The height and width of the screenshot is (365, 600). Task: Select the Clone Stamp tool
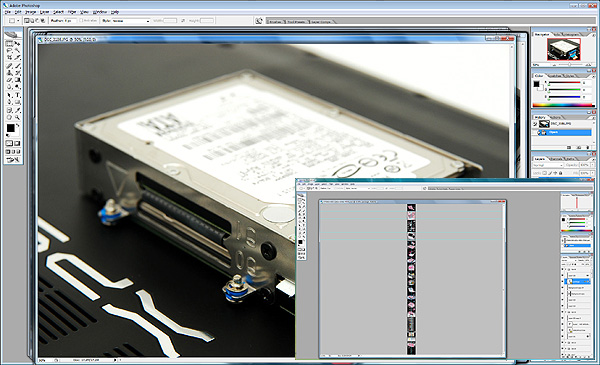coord(9,73)
